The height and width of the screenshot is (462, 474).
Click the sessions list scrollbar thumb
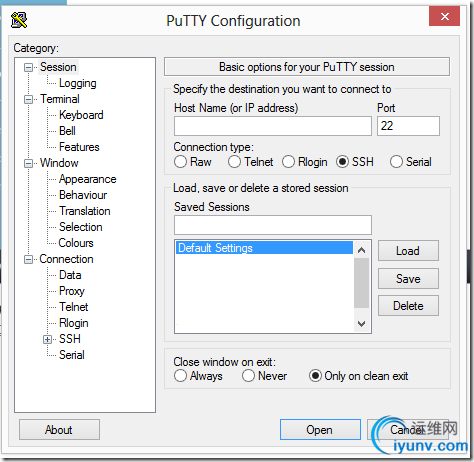tap(362, 283)
